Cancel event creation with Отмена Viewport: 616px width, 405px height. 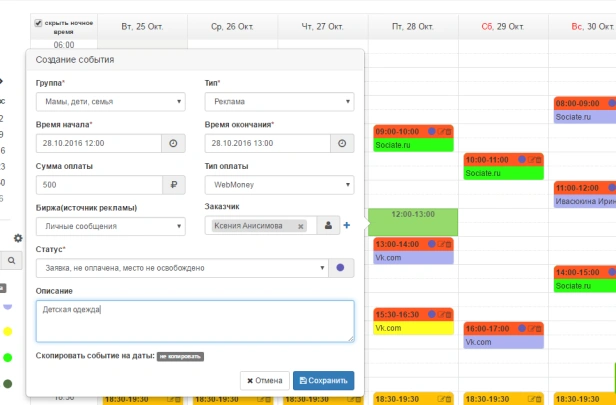[265, 381]
